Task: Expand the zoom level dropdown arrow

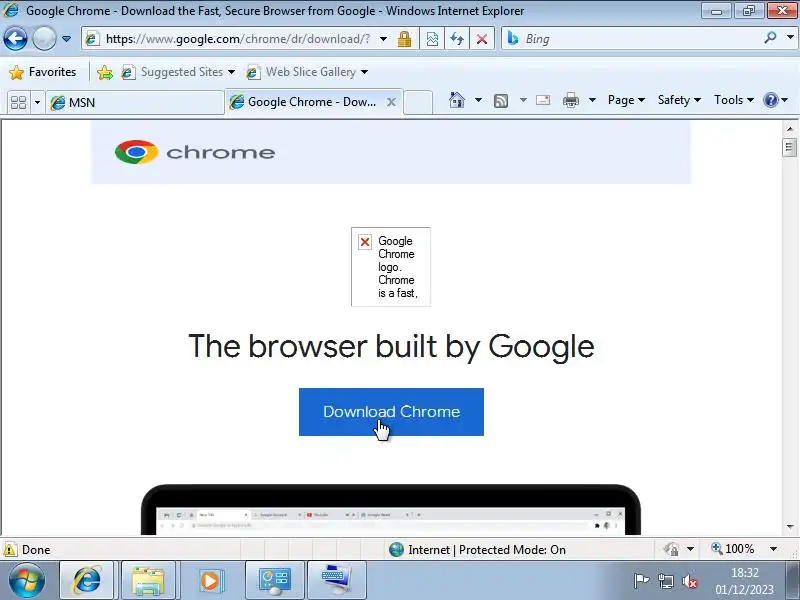Action: point(773,549)
